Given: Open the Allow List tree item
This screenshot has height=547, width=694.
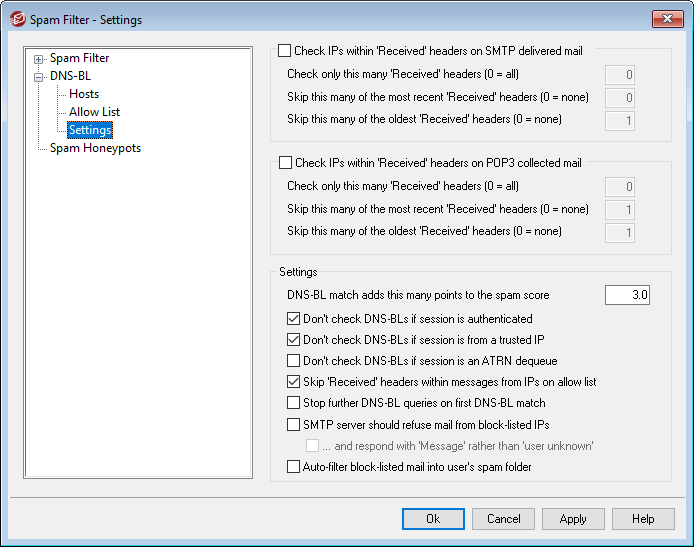Looking at the screenshot, I should click(94, 112).
